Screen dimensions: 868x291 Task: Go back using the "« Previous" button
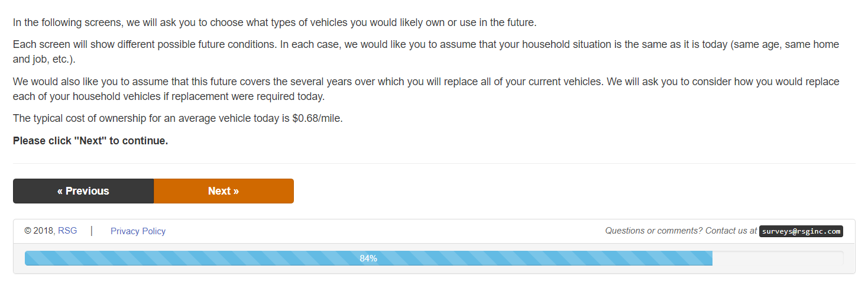(x=83, y=191)
